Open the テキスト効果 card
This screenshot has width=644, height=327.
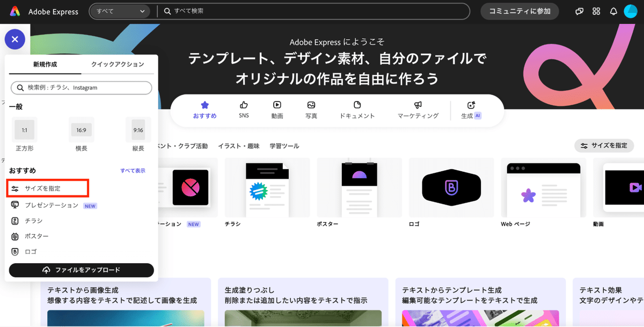(x=608, y=302)
